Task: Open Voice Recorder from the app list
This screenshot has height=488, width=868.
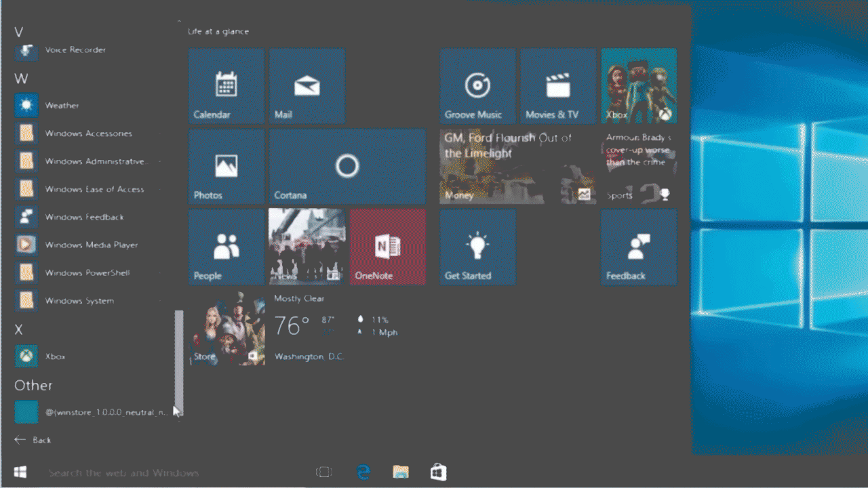Action: pos(88,50)
